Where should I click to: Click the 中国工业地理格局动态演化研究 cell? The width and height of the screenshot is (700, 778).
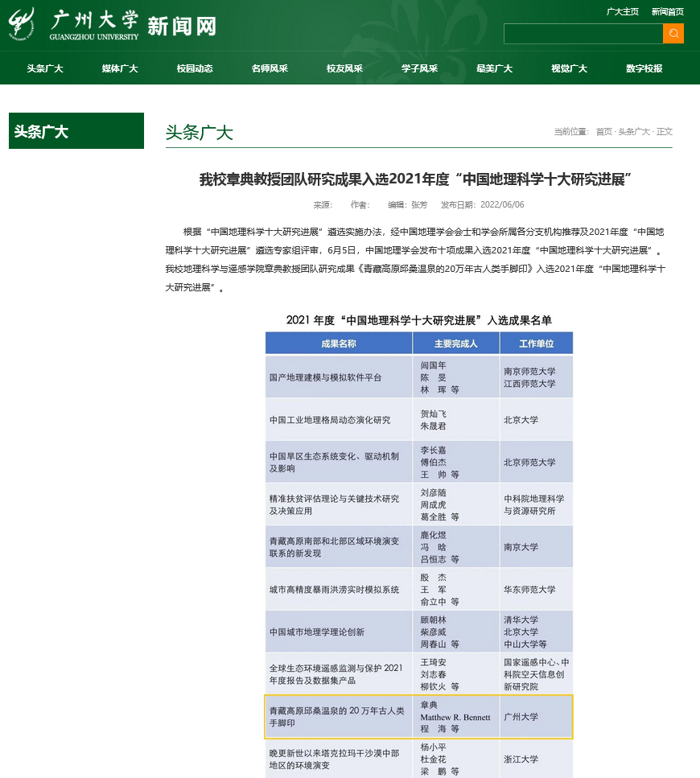click(x=339, y=420)
